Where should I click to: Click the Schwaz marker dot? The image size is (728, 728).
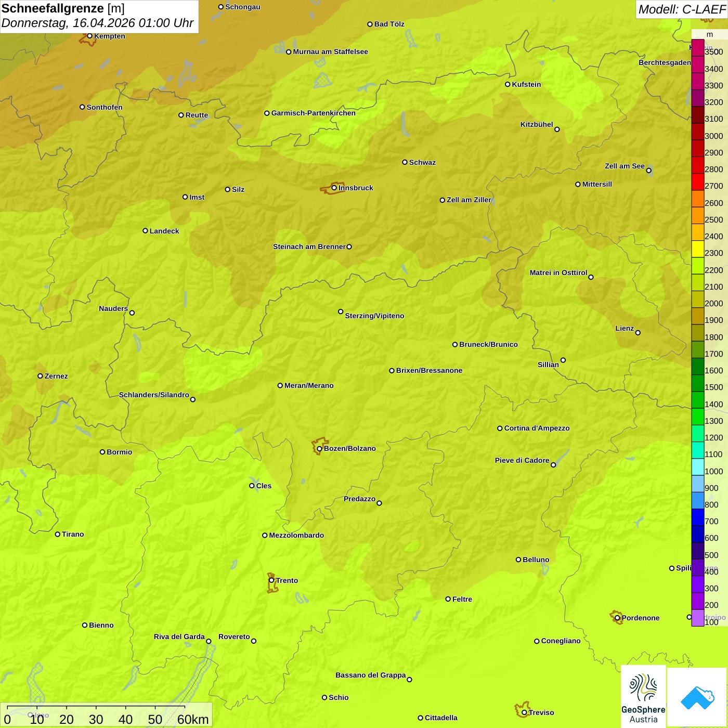pos(405,162)
